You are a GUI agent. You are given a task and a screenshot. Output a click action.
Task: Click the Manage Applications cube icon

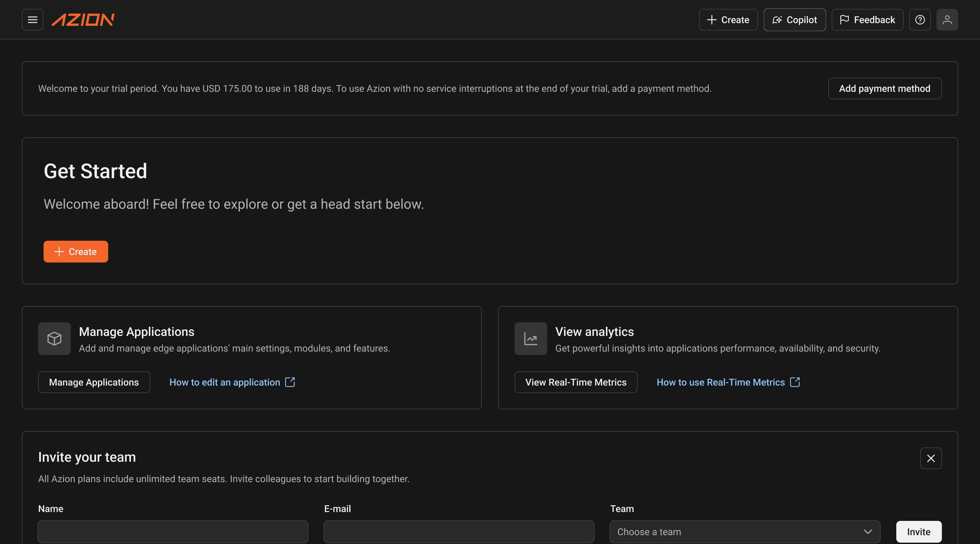click(54, 339)
